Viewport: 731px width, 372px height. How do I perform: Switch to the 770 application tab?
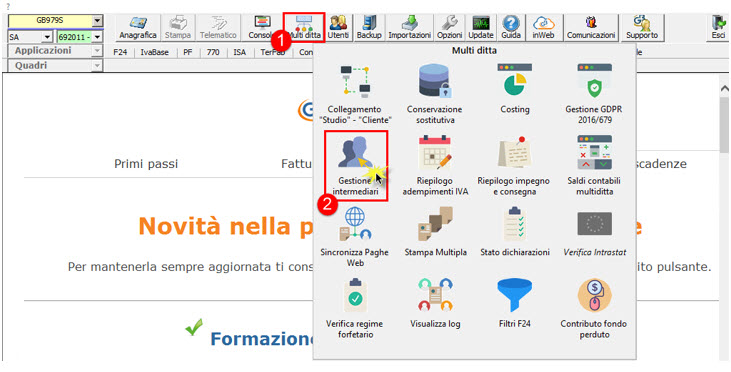click(213, 53)
